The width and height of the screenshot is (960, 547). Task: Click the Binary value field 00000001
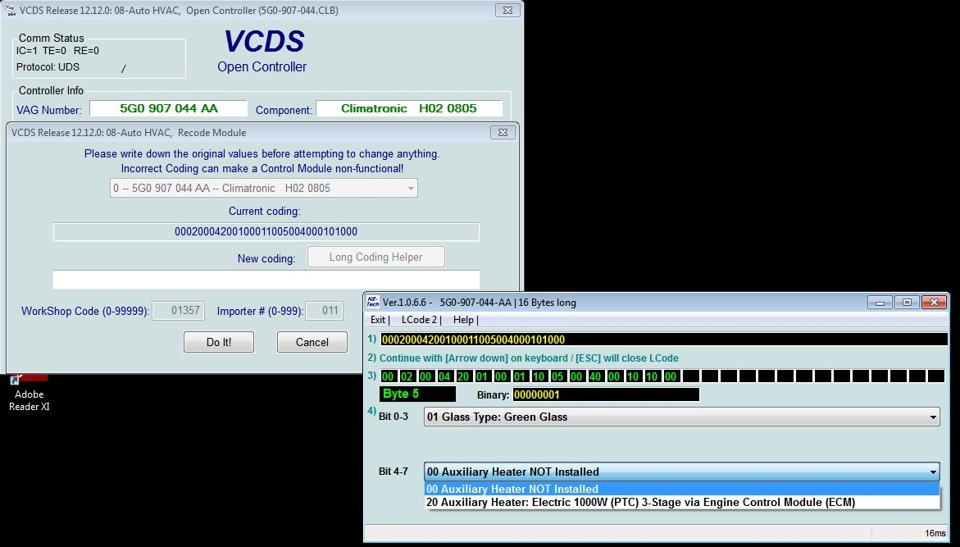click(x=606, y=394)
